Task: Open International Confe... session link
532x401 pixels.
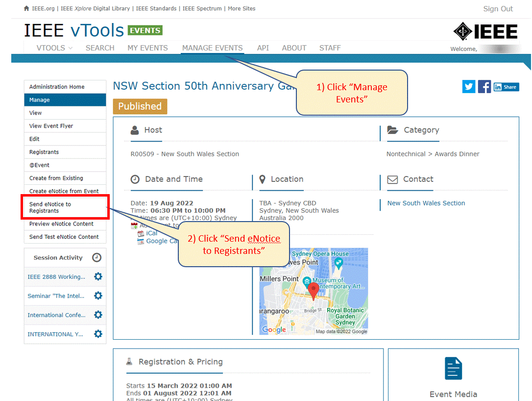Action: pyautogui.click(x=56, y=315)
